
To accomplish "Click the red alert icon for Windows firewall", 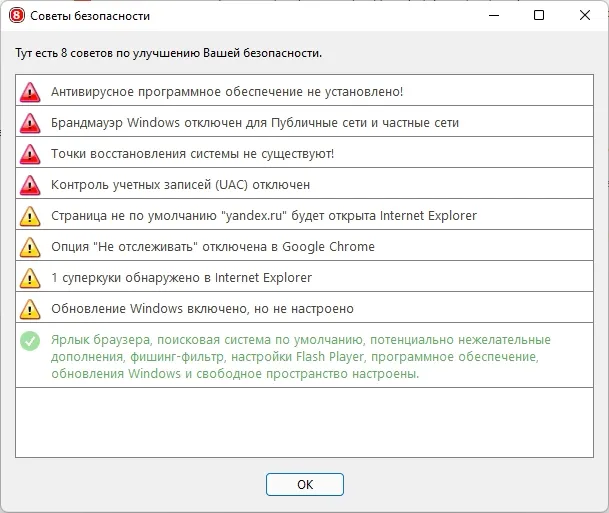I will pyautogui.click(x=30, y=123).
